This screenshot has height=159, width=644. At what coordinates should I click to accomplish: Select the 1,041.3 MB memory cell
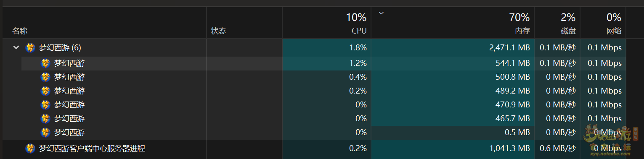(x=453, y=148)
